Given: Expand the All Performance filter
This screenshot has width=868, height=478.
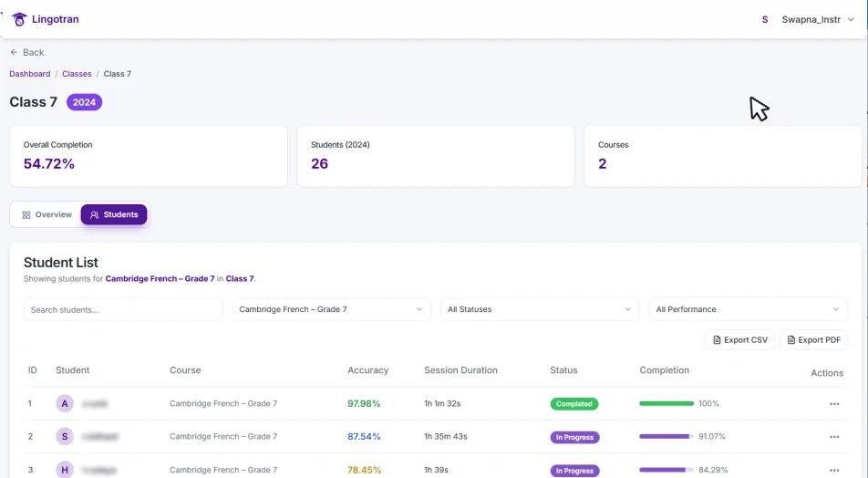Looking at the screenshot, I should [748, 309].
